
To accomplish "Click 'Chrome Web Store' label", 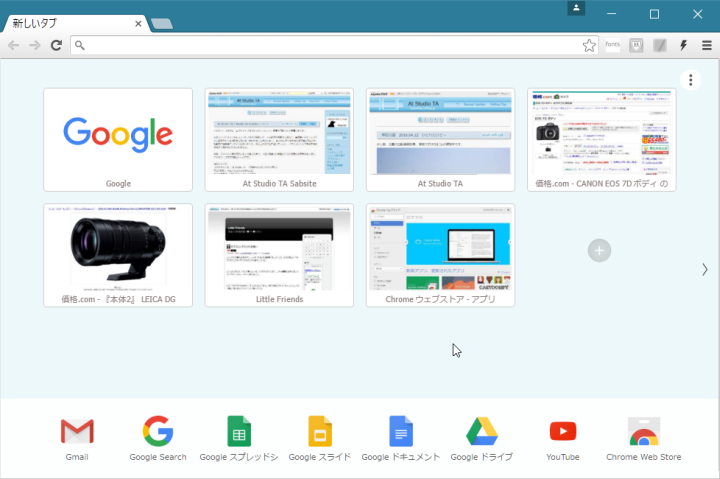I will coord(644,457).
